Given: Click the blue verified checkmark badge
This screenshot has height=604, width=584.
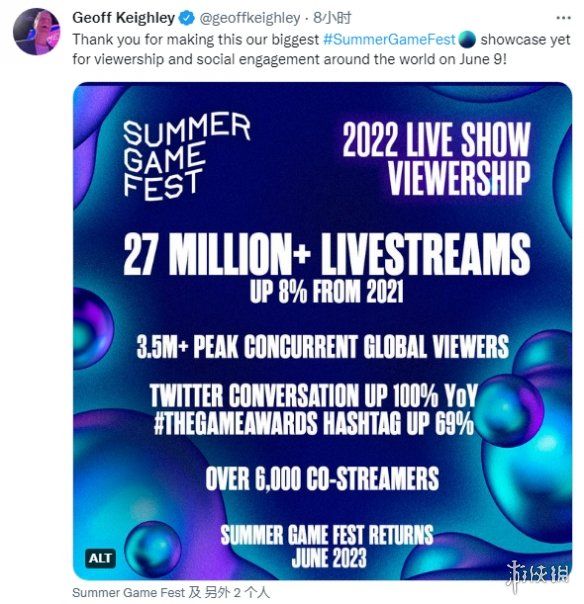Looking at the screenshot, I should click(187, 18).
